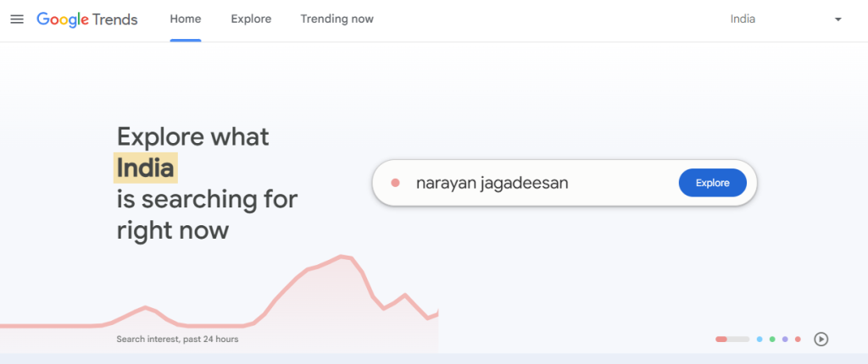The height and width of the screenshot is (364, 868).
Task: Click the Google Trends logo
Action: coord(87,19)
